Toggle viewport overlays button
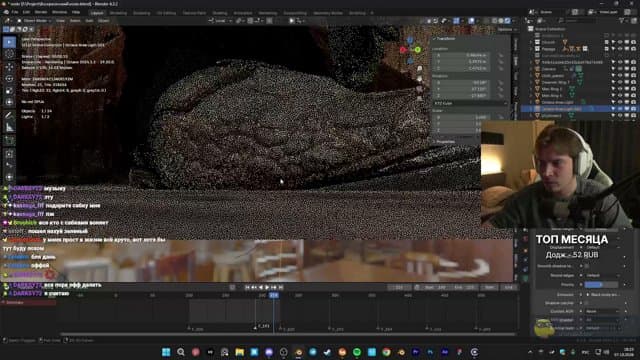 (x=471, y=20)
